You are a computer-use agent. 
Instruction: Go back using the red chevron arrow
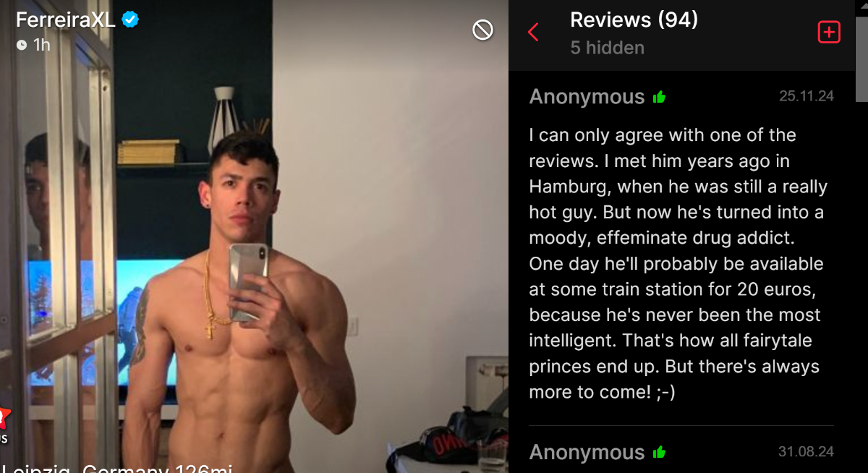pyautogui.click(x=533, y=32)
